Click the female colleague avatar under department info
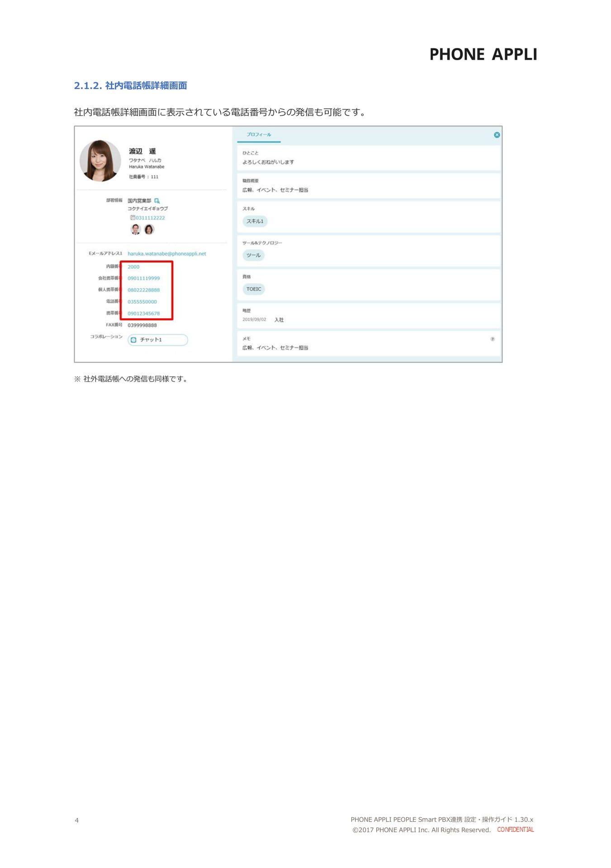 click(x=149, y=230)
